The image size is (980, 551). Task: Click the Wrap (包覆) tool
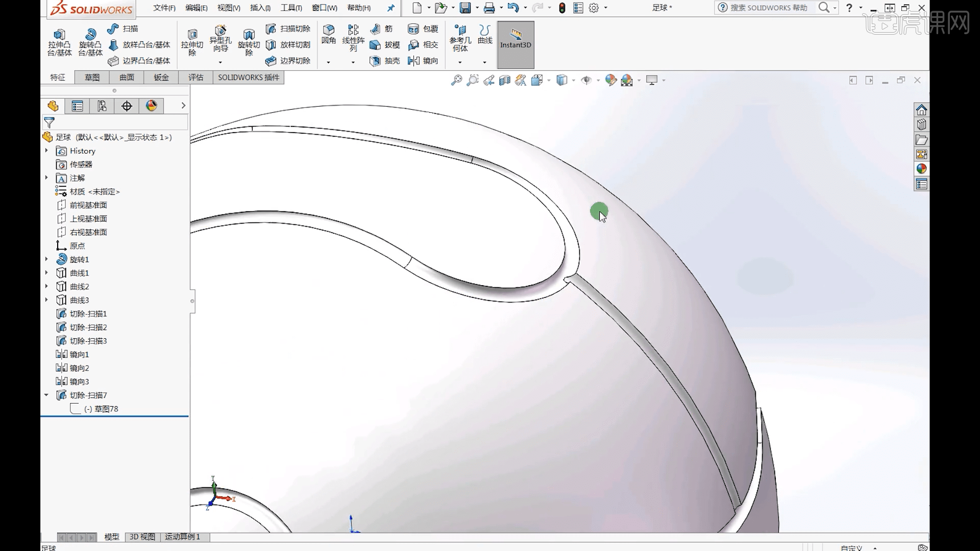click(x=423, y=29)
